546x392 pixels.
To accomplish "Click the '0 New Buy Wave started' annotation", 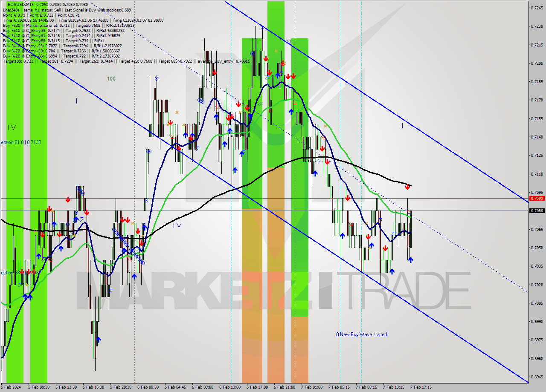I will (362, 334).
